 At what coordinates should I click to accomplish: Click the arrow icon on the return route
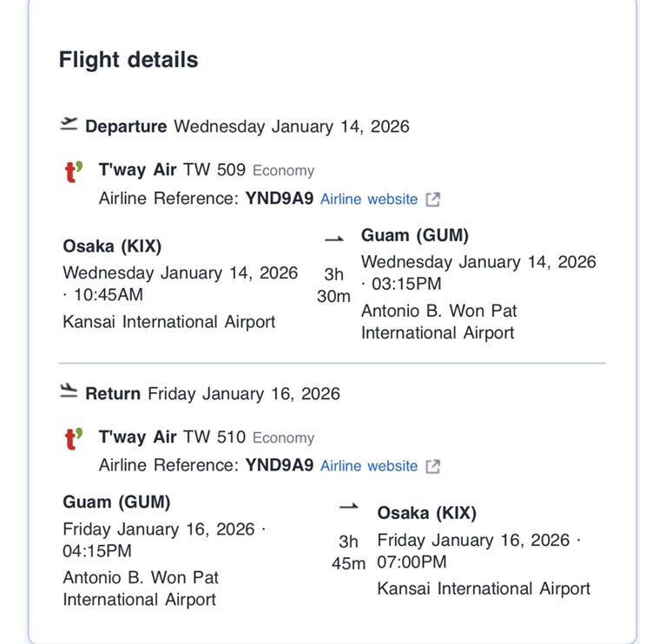[x=349, y=505]
